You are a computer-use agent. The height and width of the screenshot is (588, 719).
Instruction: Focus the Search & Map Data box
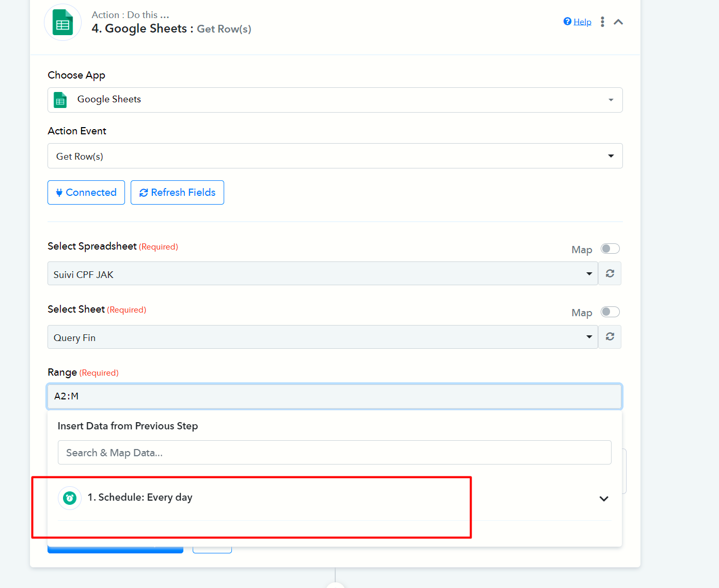[335, 453]
